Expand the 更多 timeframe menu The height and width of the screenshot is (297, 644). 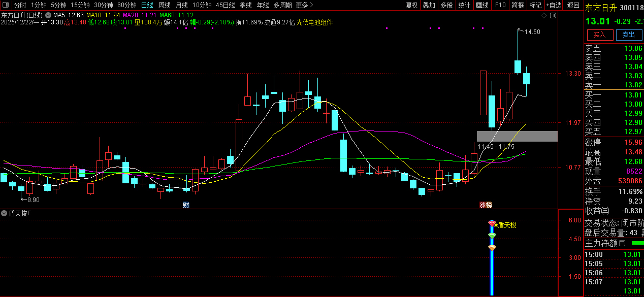pos(304,5)
